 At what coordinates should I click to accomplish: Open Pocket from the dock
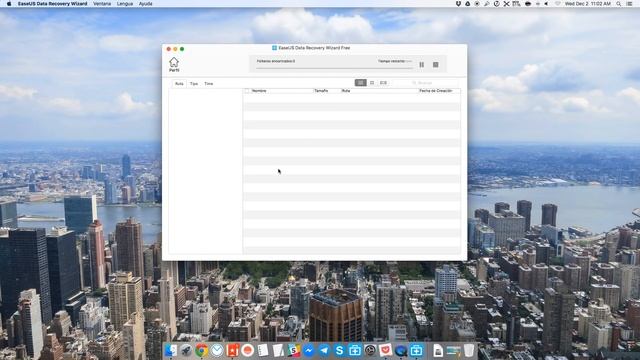tap(385, 350)
